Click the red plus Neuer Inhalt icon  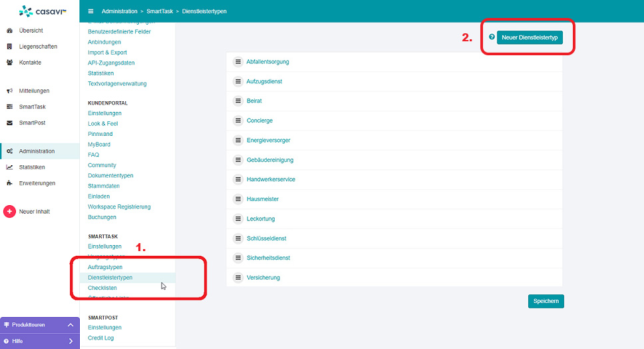pos(9,211)
